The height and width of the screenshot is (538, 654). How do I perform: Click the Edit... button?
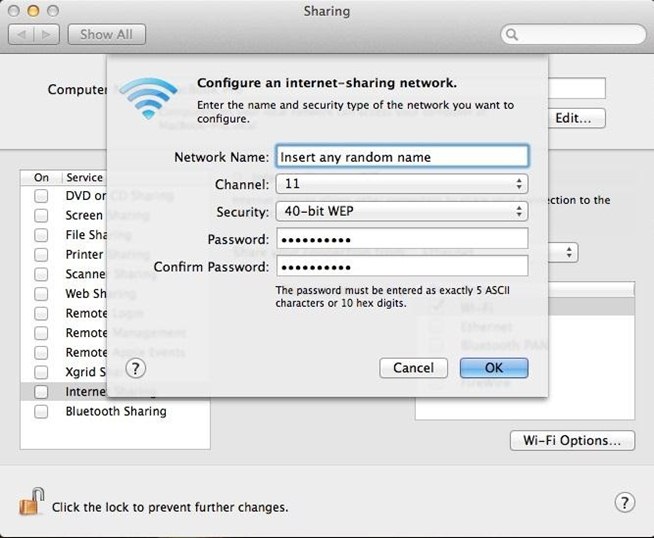(x=576, y=118)
